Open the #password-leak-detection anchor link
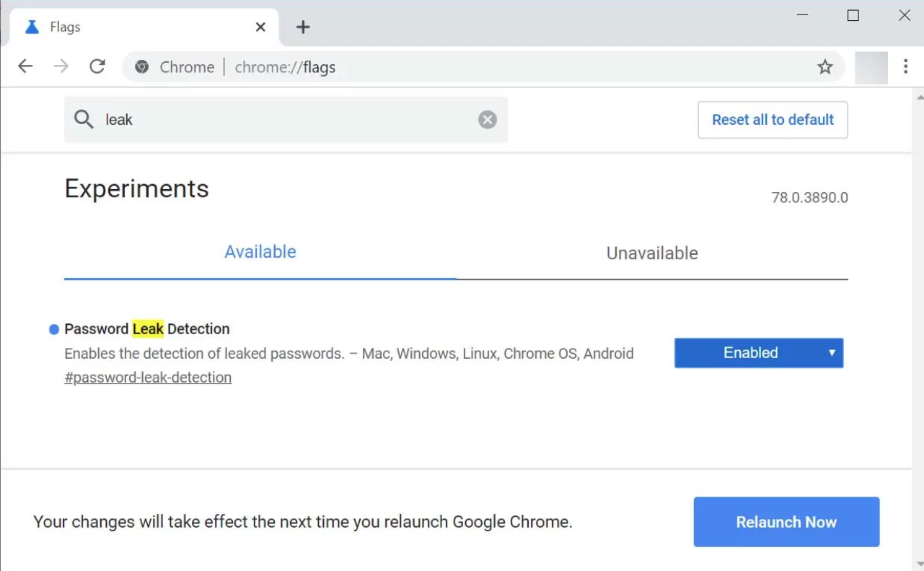 [x=148, y=378]
